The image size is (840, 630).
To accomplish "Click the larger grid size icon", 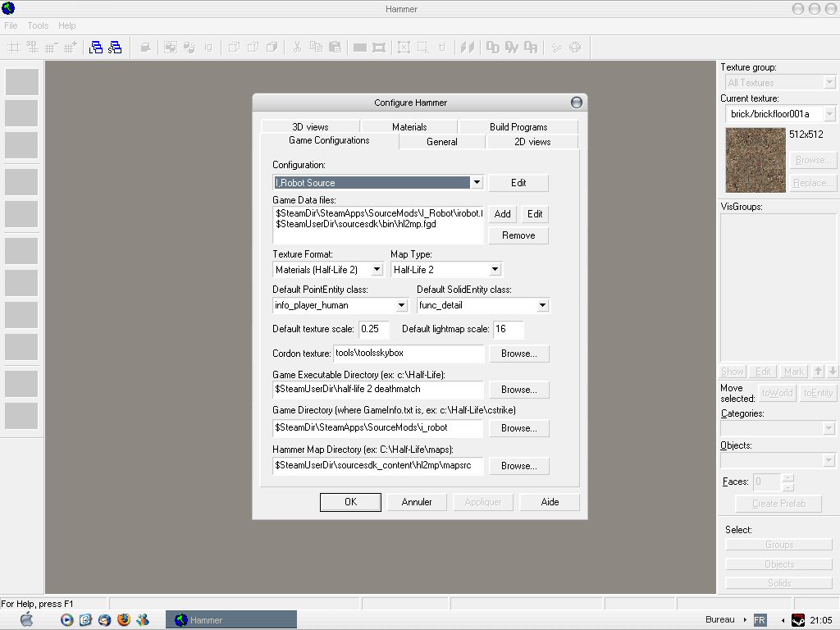I will pos(71,48).
